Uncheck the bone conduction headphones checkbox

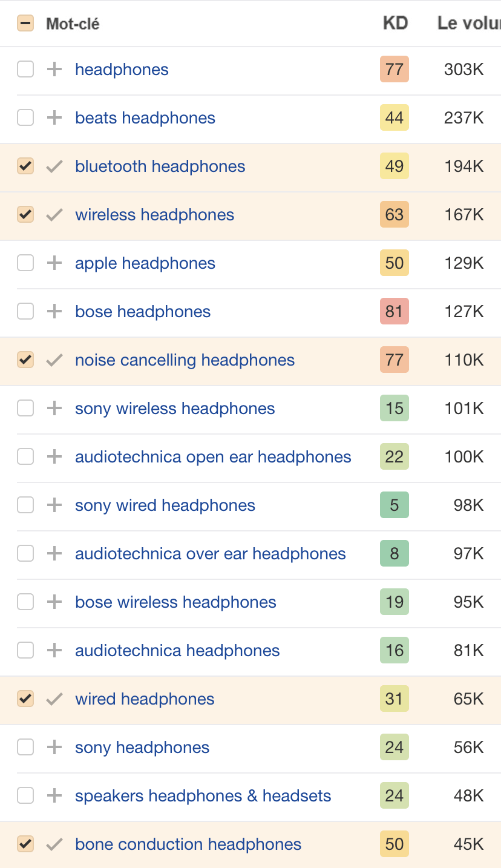click(x=25, y=844)
